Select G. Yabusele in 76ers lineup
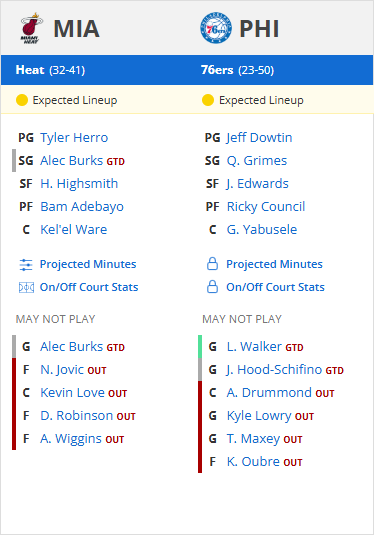Viewport: 374px width, 535px height. pos(262,229)
